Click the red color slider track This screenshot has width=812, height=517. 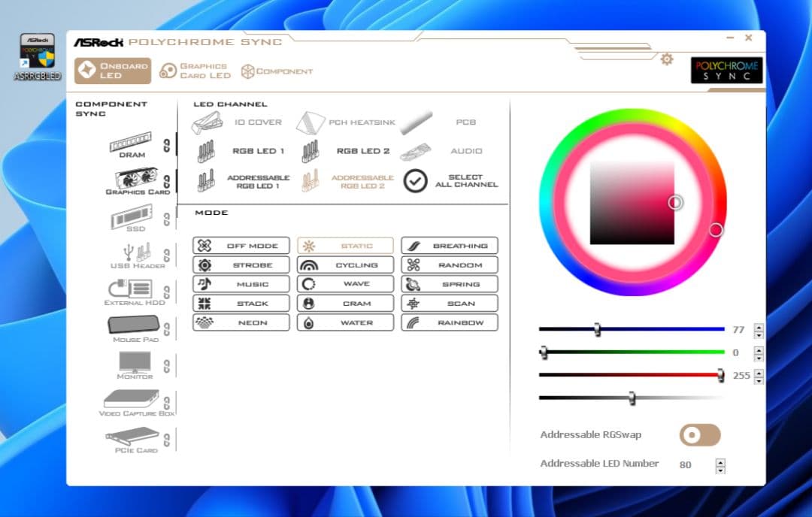[x=630, y=374]
